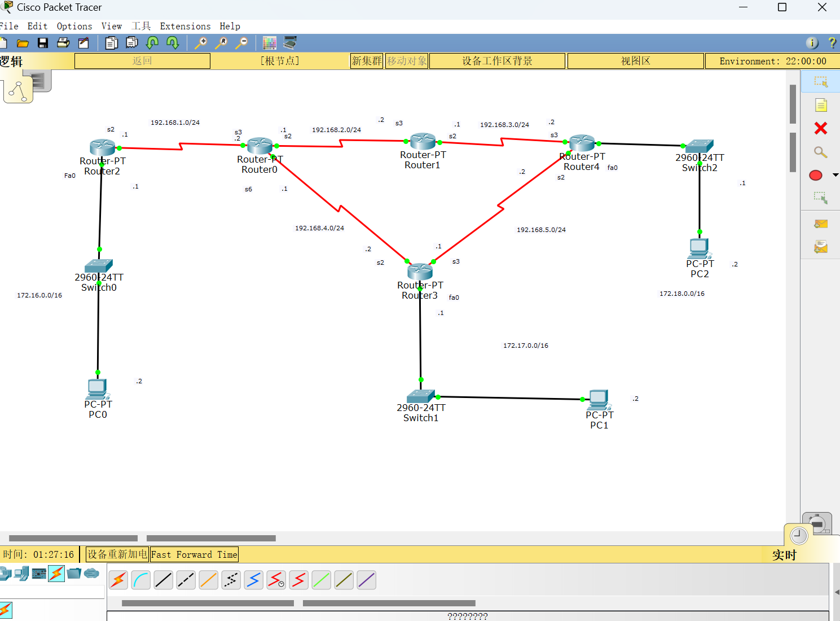Click the info icon in the top toolbar
This screenshot has width=840, height=621.
[x=812, y=43]
